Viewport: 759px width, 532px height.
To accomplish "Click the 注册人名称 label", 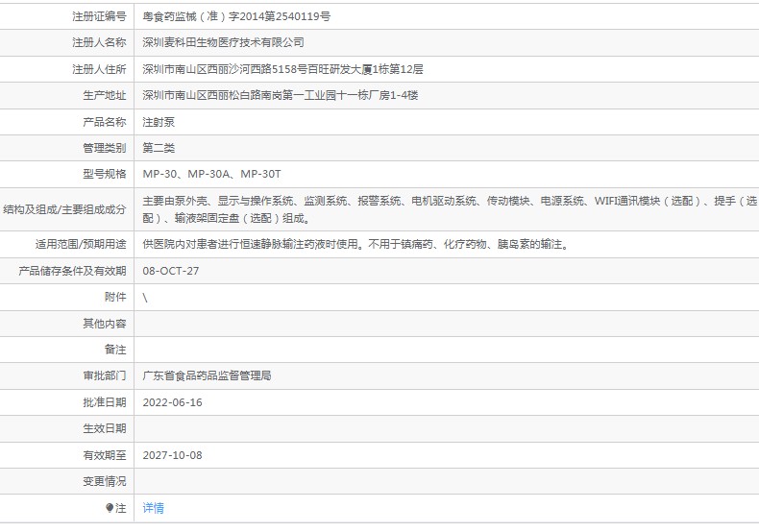I will pos(99,42).
